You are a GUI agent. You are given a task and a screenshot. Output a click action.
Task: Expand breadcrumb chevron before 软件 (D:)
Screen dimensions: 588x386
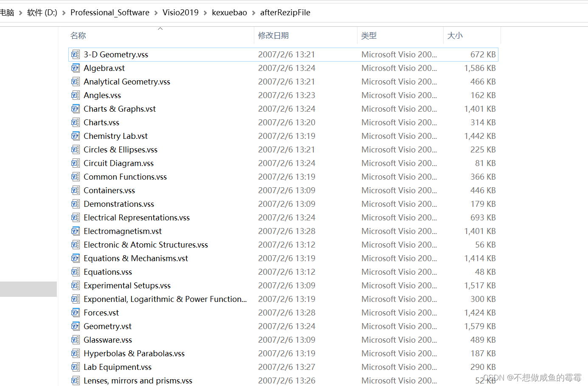(20, 13)
